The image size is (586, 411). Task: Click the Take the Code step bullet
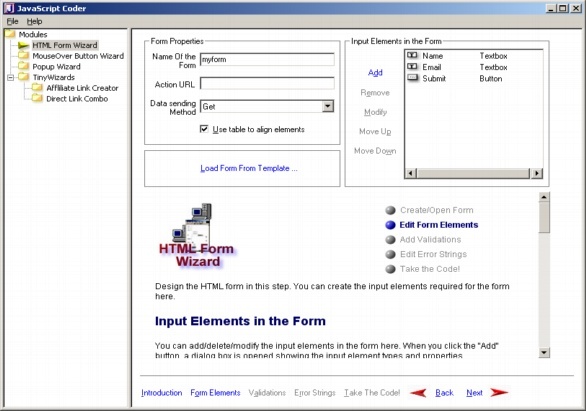click(391, 269)
